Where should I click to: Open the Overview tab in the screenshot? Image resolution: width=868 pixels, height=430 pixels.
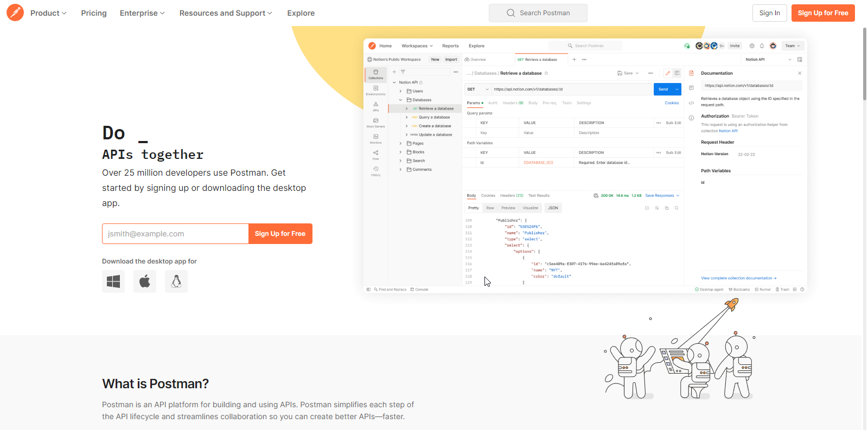[x=475, y=60]
